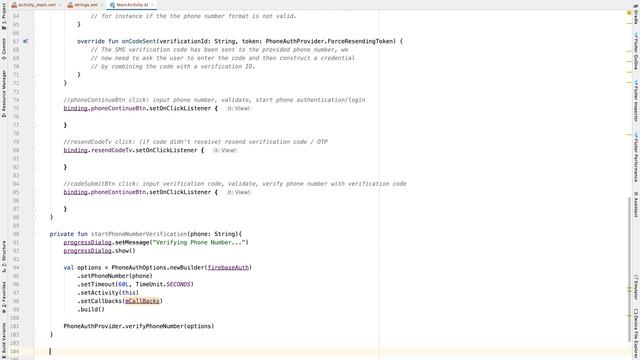Open the Device File Explorer panel
This screenshot has height=360, width=640.
tap(636, 333)
